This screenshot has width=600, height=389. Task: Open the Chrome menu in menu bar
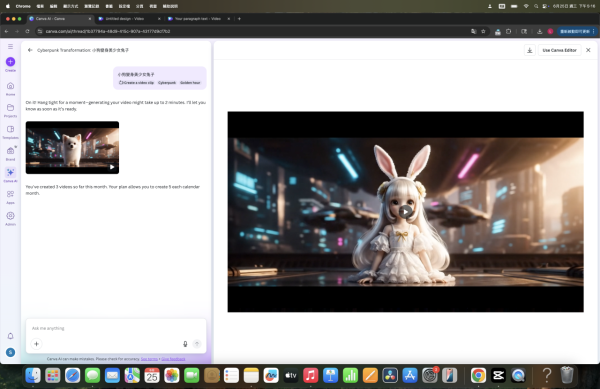pyautogui.click(x=23, y=6)
